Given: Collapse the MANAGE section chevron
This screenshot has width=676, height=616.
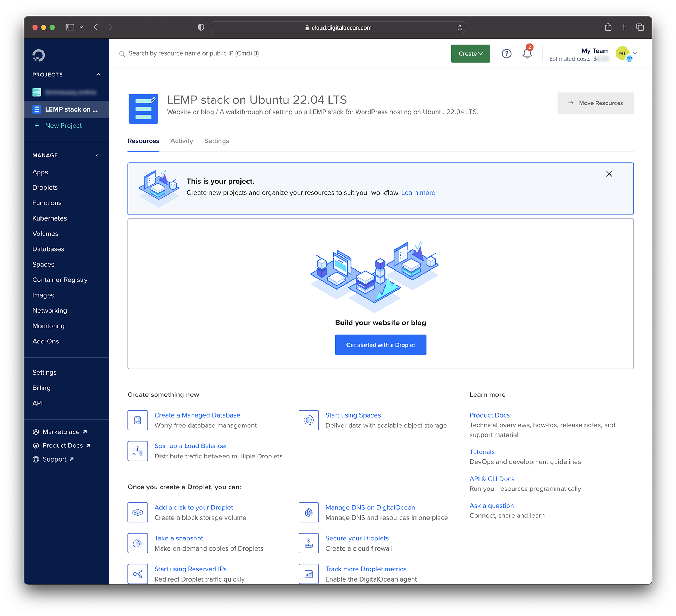Looking at the screenshot, I should 98,155.
